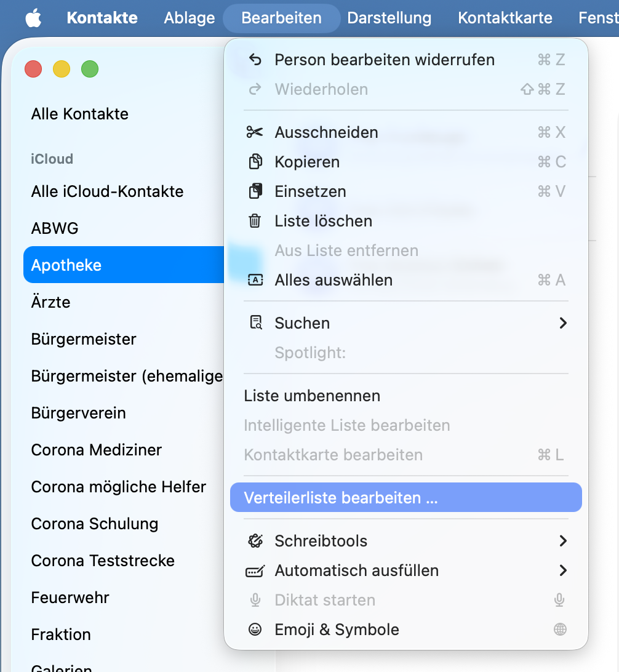Click the clipboard icon for Einsetzen
The image size is (619, 672).
pyautogui.click(x=255, y=191)
